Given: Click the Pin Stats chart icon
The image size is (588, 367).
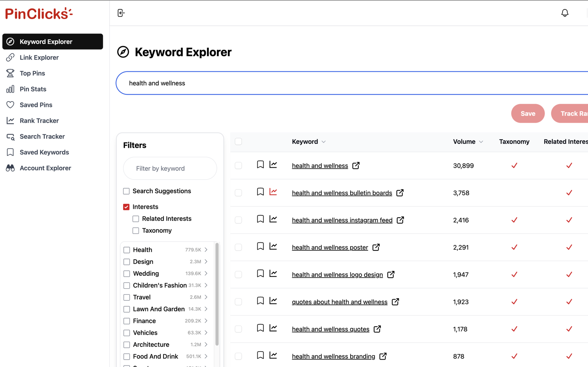Looking at the screenshot, I should [x=11, y=89].
